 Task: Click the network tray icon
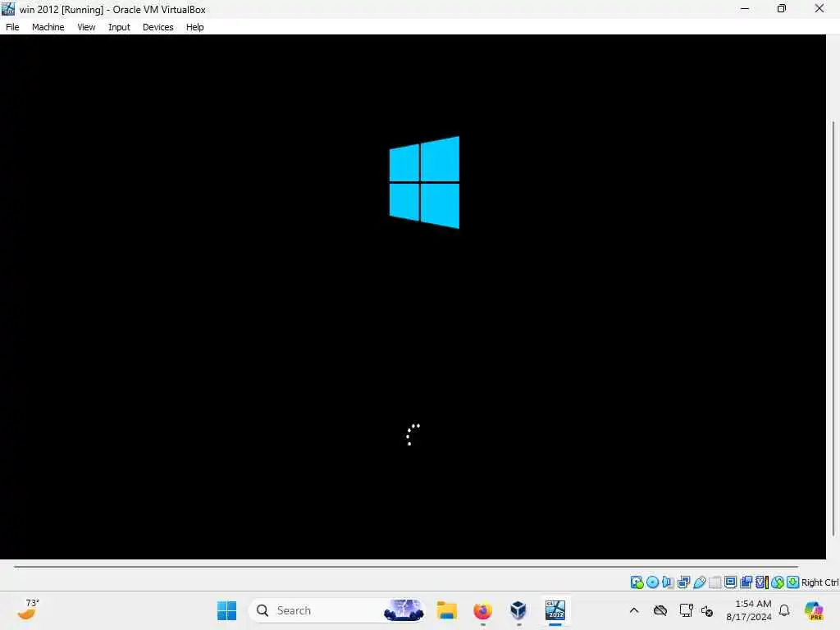(686, 610)
